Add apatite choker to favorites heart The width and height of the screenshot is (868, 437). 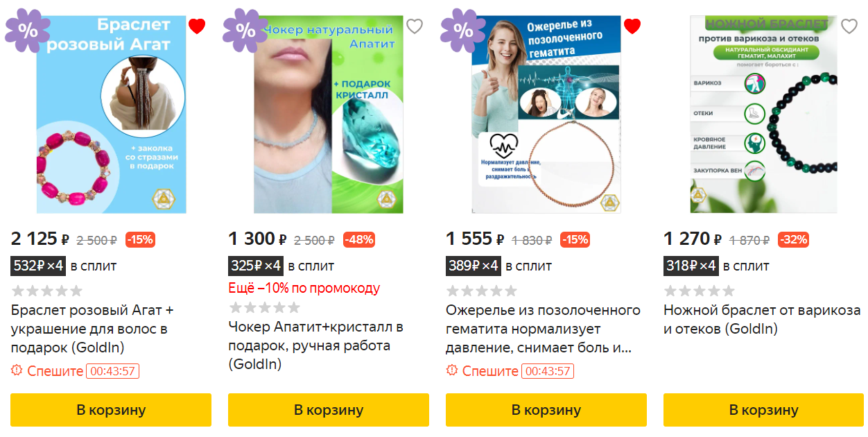[415, 26]
